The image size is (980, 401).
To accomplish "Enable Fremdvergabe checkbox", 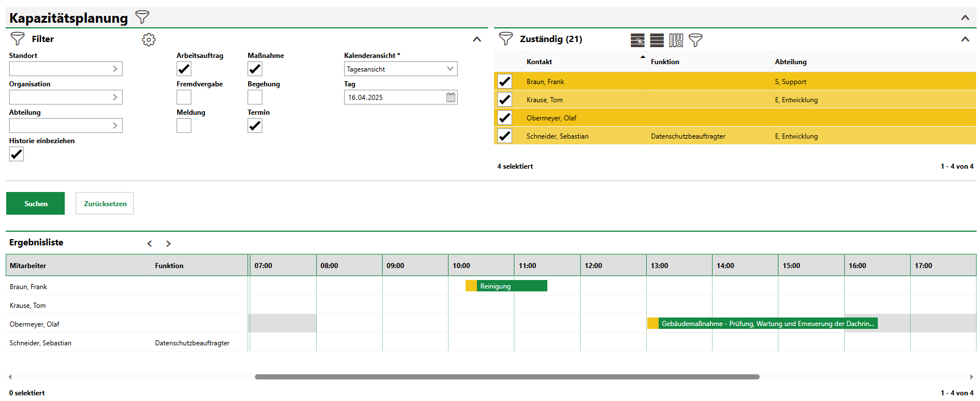I will point(184,97).
